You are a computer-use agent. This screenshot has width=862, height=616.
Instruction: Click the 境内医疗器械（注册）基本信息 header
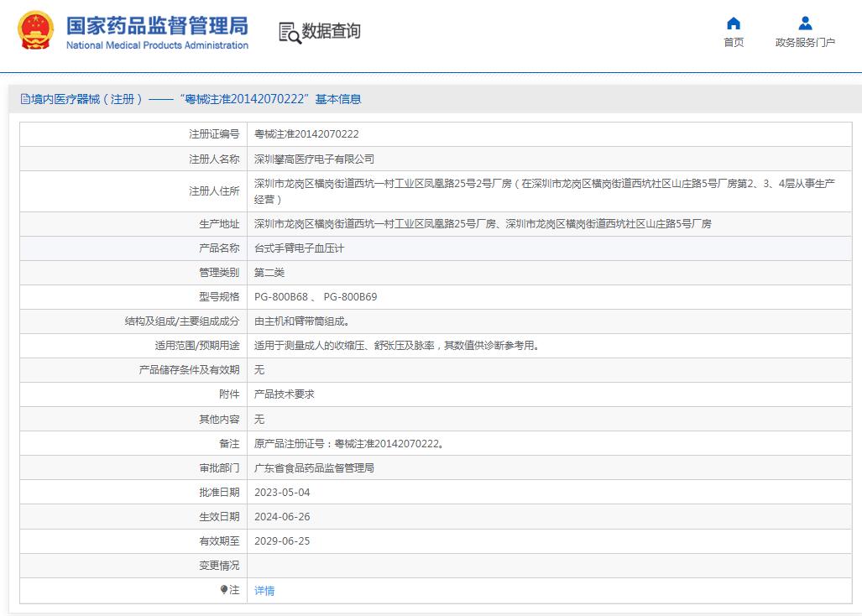[x=191, y=99]
